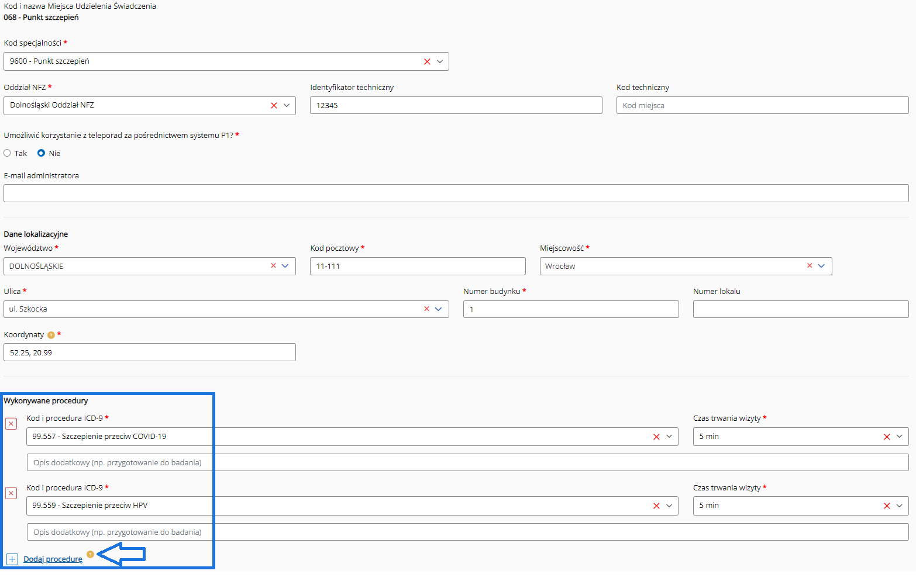
Task: Clear the Miejscowość Wrocław selection
Action: pos(810,266)
